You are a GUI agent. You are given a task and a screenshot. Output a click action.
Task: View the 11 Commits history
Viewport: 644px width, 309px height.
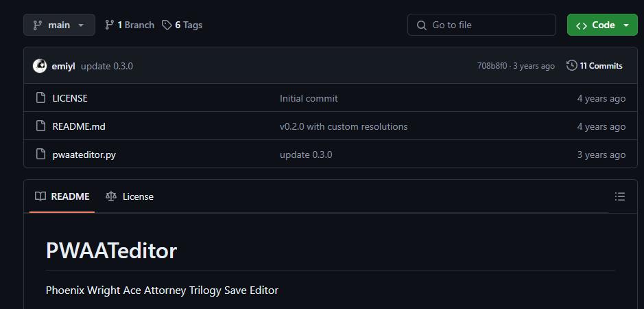point(601,66)
